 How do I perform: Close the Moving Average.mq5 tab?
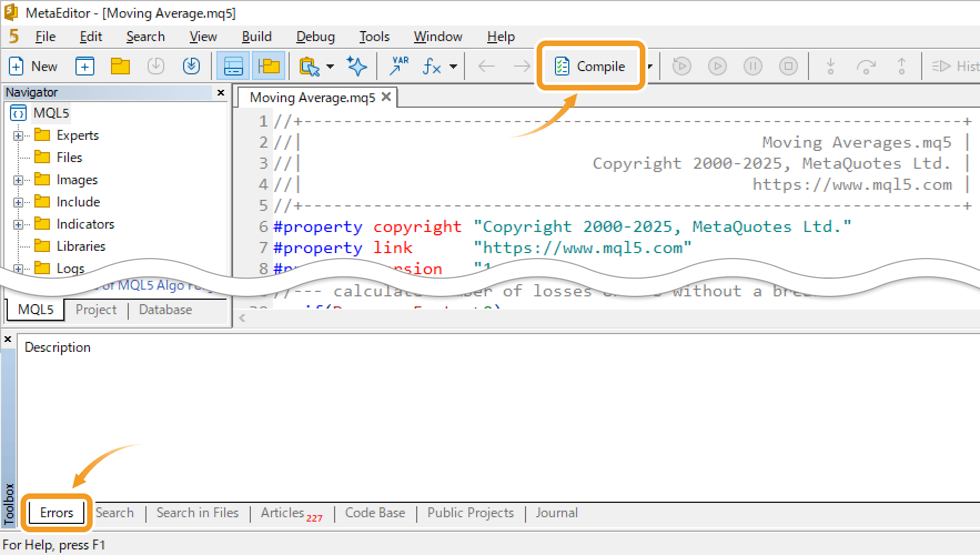point(386,97)
